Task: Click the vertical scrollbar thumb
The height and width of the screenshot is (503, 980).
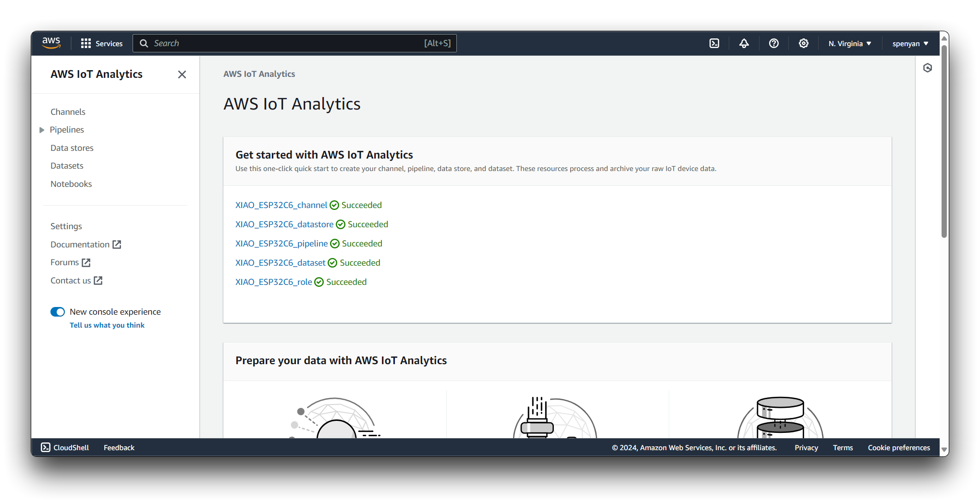Action: pyautogui.click(x=944, y=141)
